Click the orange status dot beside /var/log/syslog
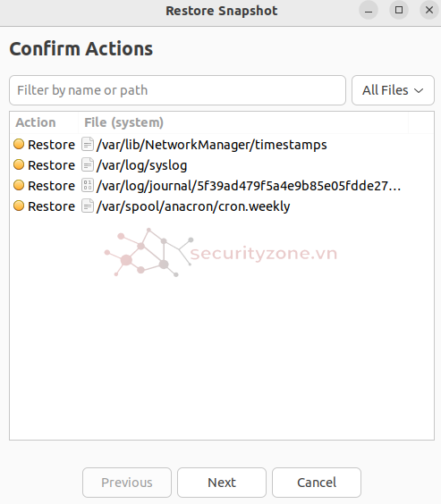The width and height of the screenshot is (441, 504). 19,164
